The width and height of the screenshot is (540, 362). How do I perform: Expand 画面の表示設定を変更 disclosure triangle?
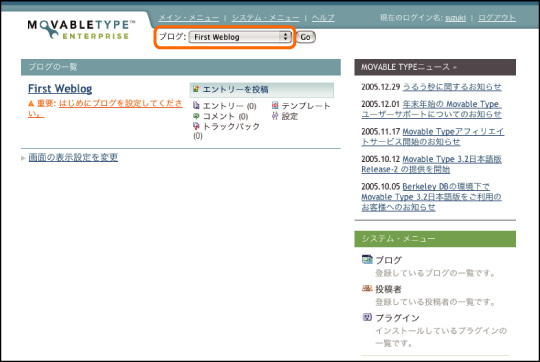click(x=23, y=158)
